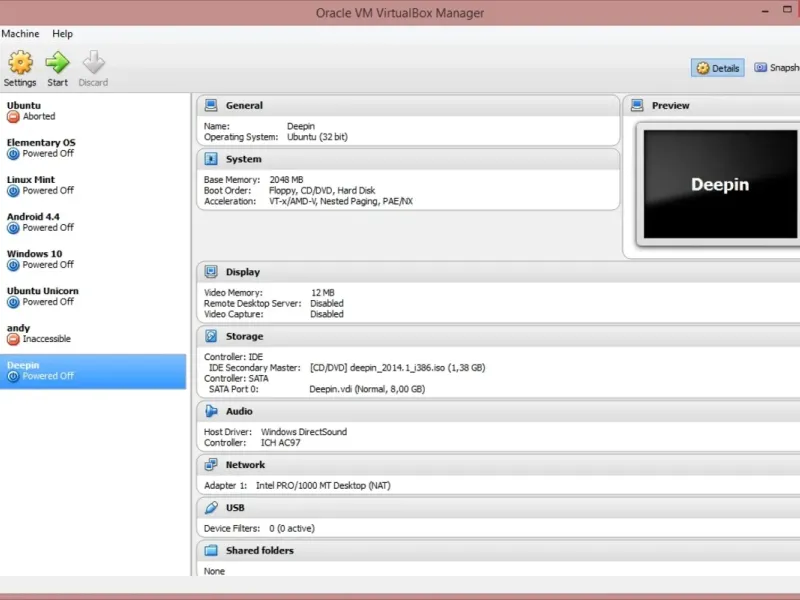Click the deepin_2014.1_i386.iso disc entry
This screenshot has width=800, height=600.
click(397, 368)
